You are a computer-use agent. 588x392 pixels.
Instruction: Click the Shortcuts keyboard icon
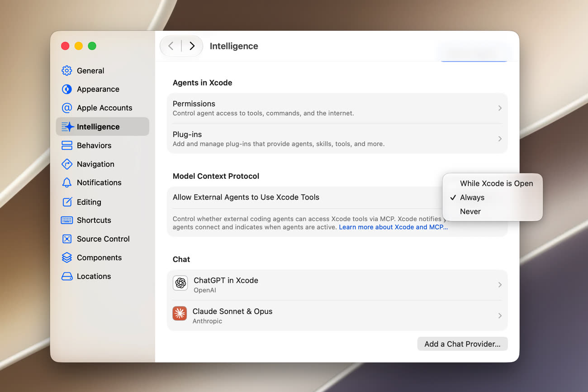[67, 220]
